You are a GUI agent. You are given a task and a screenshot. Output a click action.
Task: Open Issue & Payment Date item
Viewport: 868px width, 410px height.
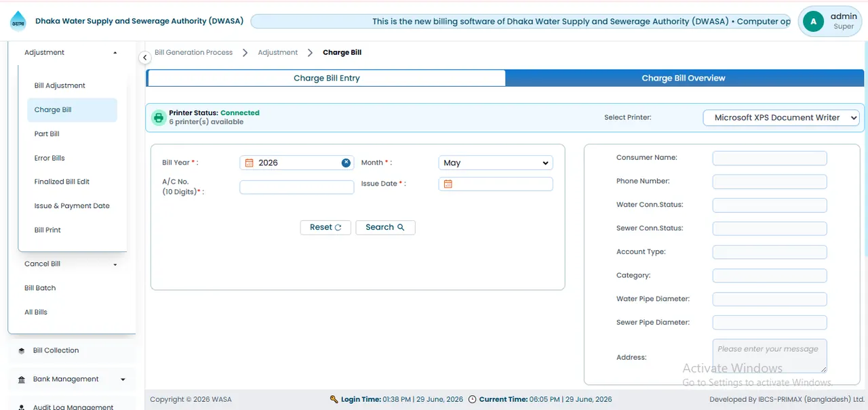[72, 206]
